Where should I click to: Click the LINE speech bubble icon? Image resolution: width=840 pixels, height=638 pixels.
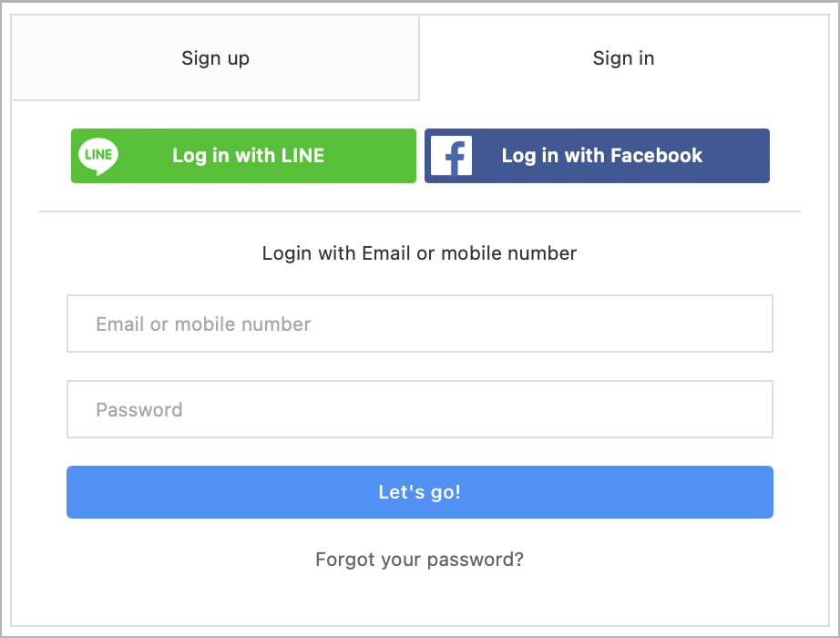(x=98, y=156)
